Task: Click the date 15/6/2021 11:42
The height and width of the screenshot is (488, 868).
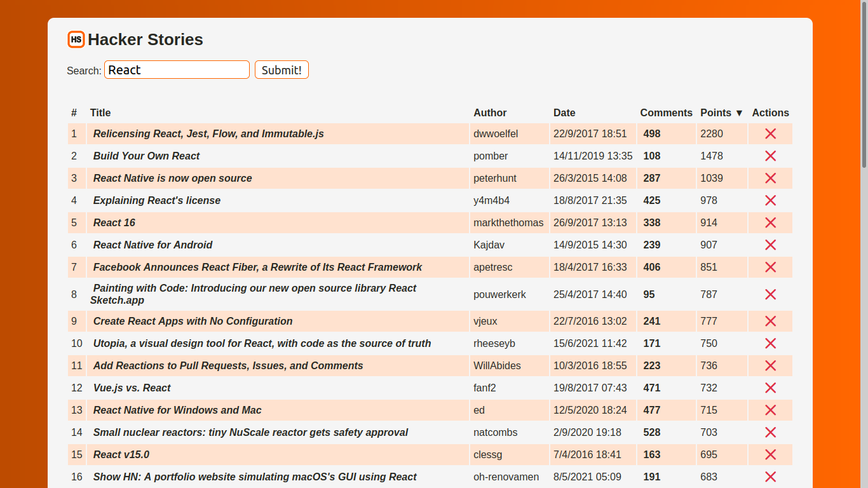Action: (x=590, y=343)
